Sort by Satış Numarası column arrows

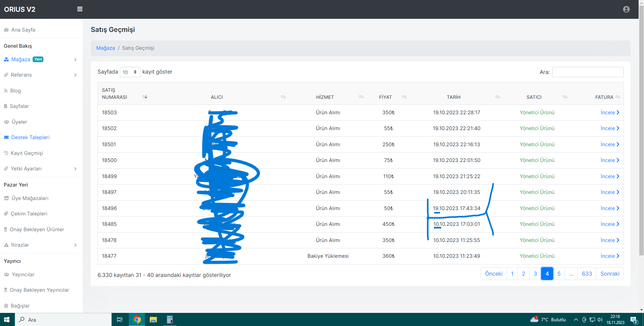pos(145,97)
